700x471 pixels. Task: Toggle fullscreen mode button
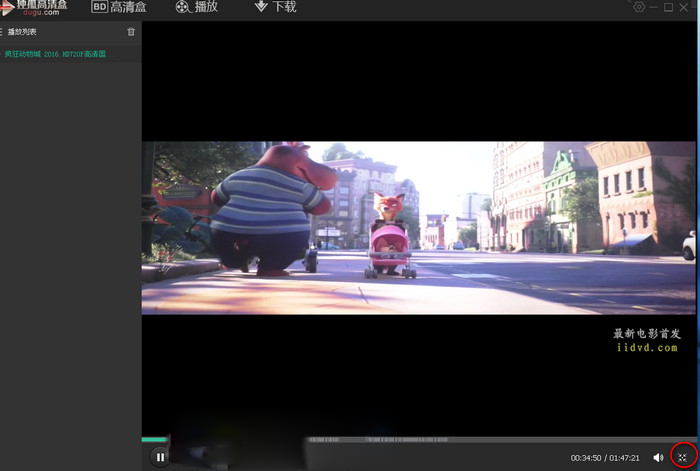pos(683,457)
